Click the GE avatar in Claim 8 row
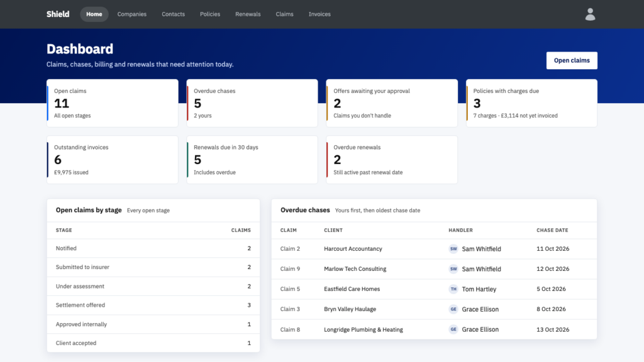This screenshot has width=644, height=362. 453,329
